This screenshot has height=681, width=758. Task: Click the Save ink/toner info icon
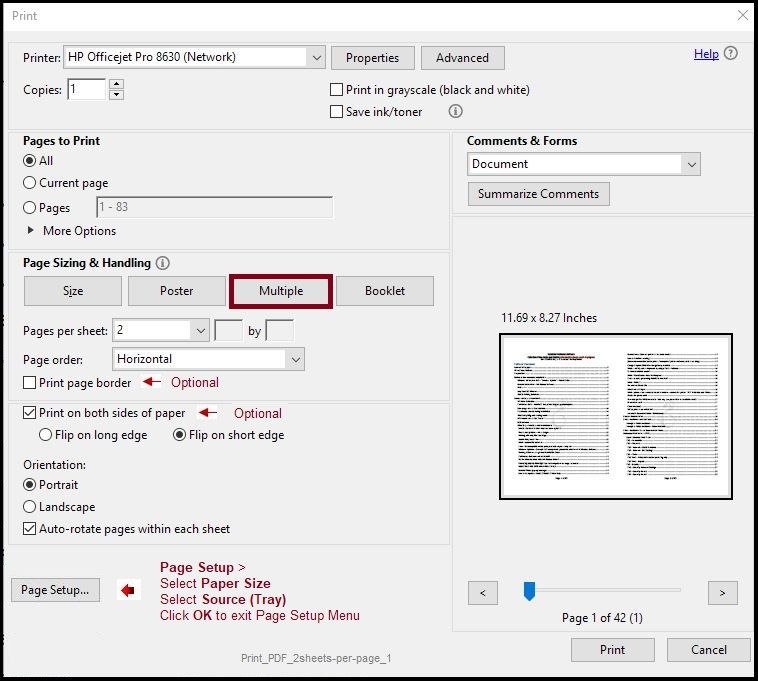coord(455,111)
